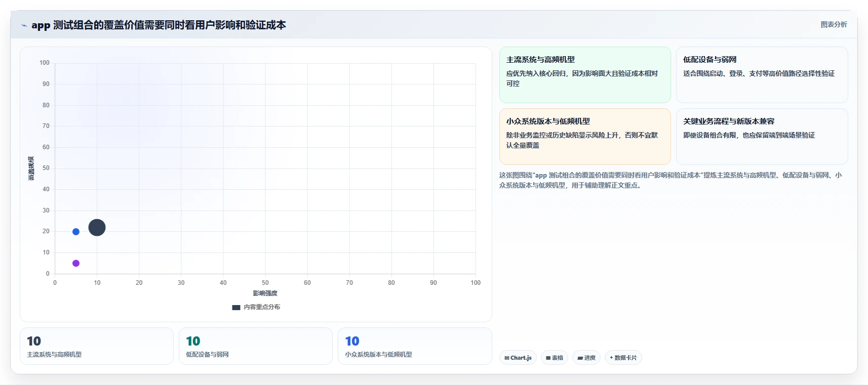Image resolution: width=868 pixels, height=385 pixels.
Task: Click the 表格 tag icon
Action: coord(548,358)
